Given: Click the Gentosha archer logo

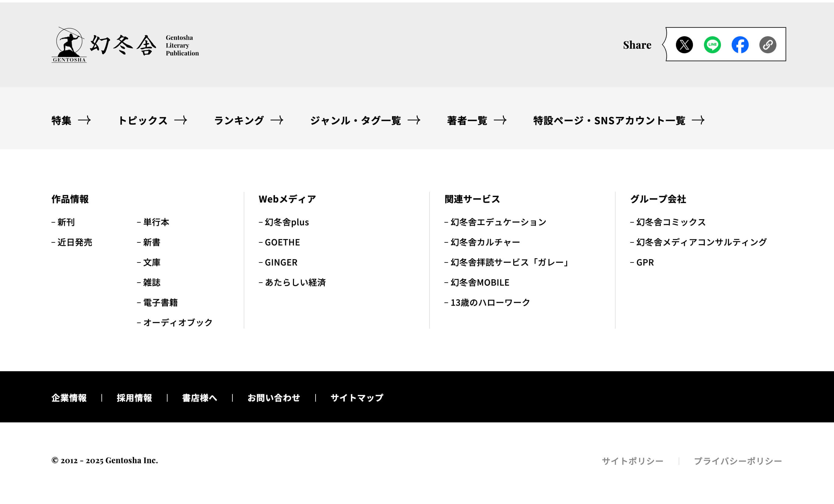Looking at the screenshot, I should [69, 44].
